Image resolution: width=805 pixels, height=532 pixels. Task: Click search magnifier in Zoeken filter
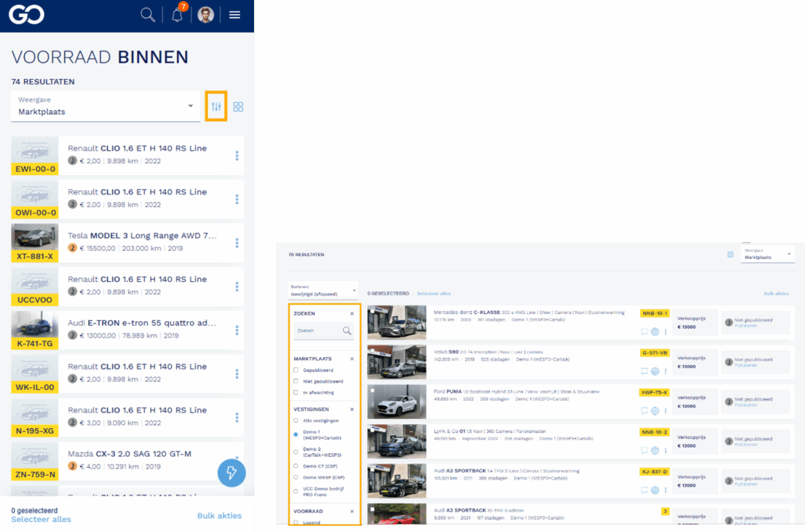(x=347, y=330)
